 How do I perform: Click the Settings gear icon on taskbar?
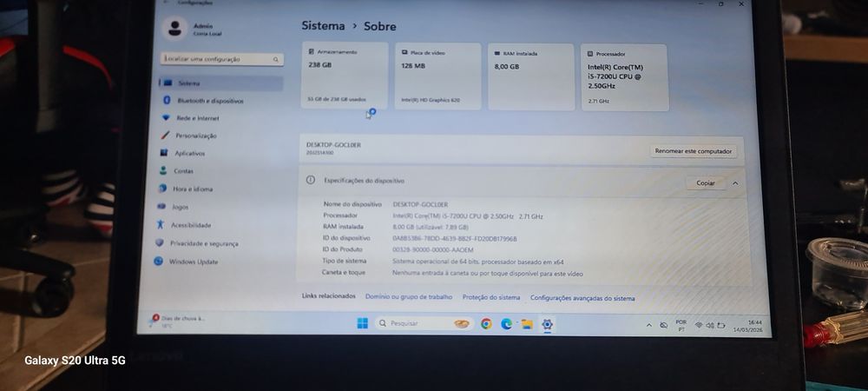pyautogui.click(x=547, y=325)
